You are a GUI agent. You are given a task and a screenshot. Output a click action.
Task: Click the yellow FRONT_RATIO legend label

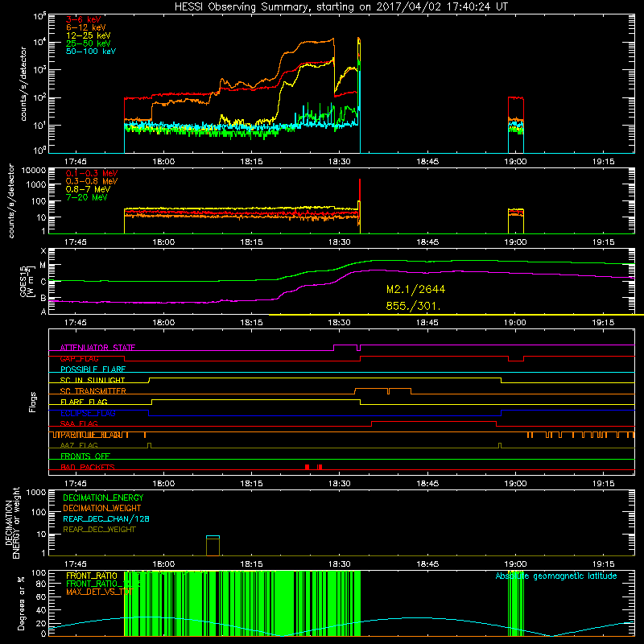[x=92, y=576]
